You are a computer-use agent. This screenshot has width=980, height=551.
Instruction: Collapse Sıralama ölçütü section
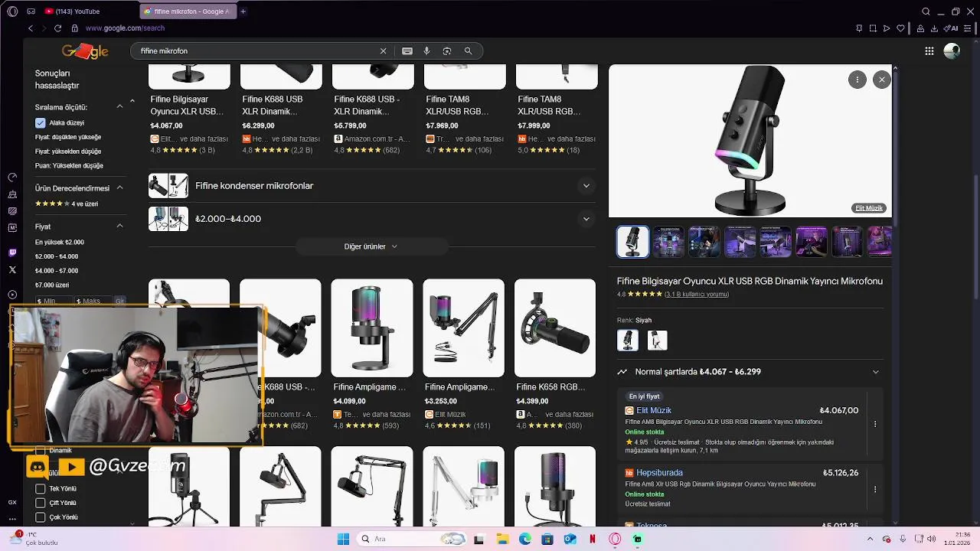(x=119, y=107)
